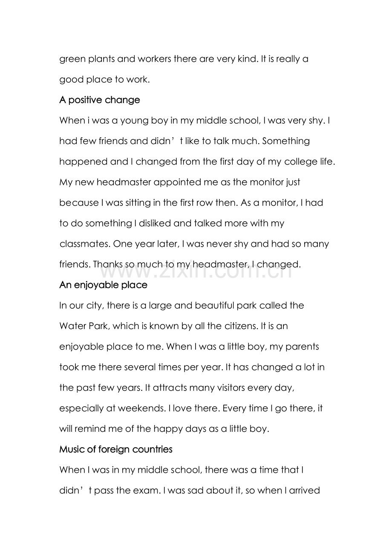This screenshot has height=555, width=392.
Task: Click the line starting "because I was sitting"
Action: pos(191,203)
